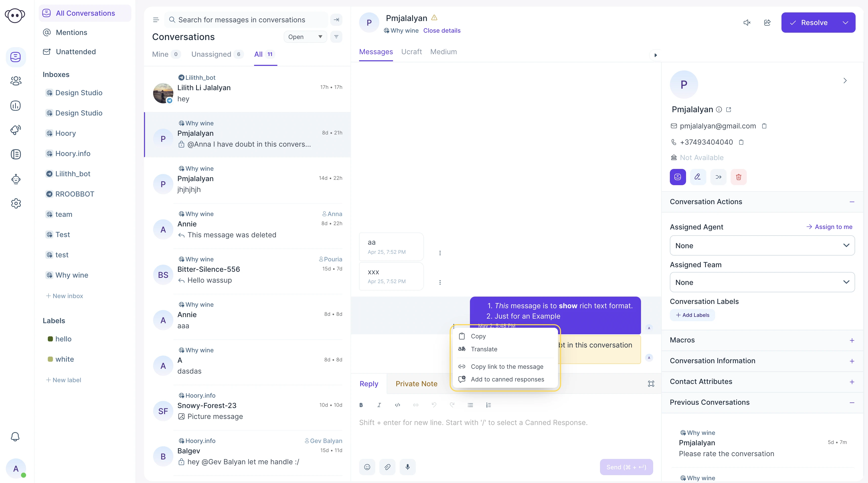Click the italic formatting icon
868x483 pixels.
pos(379,405)
